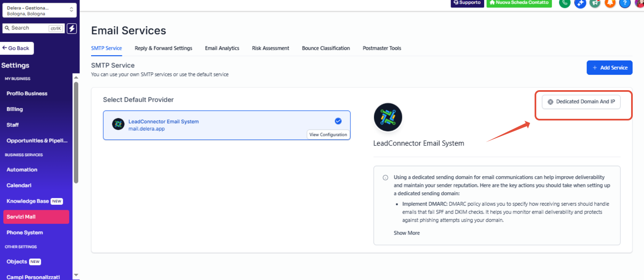This screenshot has height=280, width=644.
Task: Click the Supporto button
Action: point(467,3)
